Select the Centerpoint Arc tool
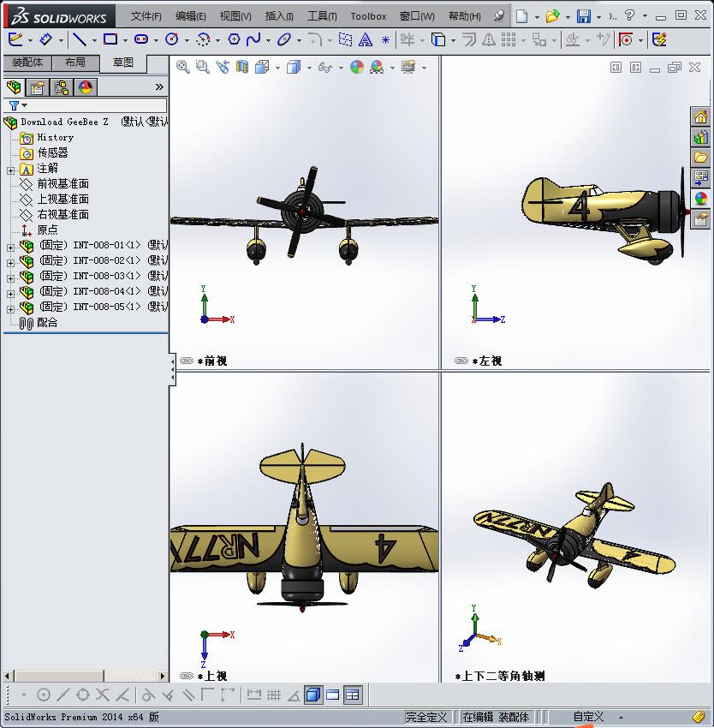Screen dimensions: 714x728 click(x=203, y=40)
